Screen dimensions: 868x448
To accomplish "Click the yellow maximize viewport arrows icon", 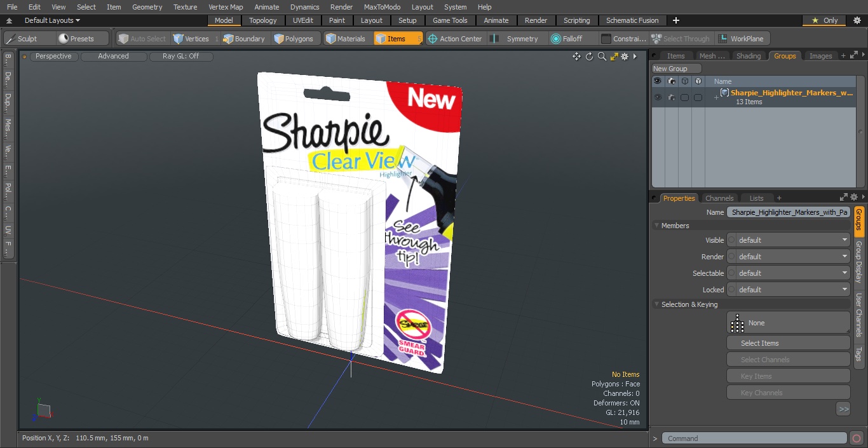I will 614,57.
